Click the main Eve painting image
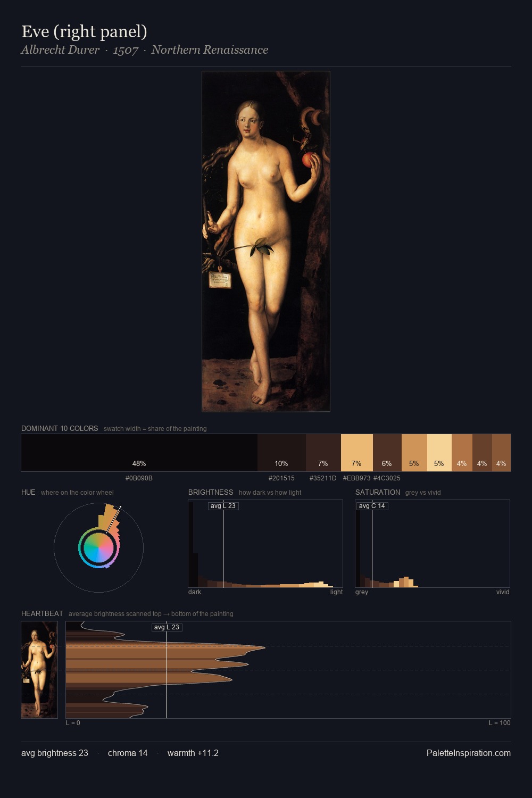The width and height of the screenshot is (532, 798). 266,242
